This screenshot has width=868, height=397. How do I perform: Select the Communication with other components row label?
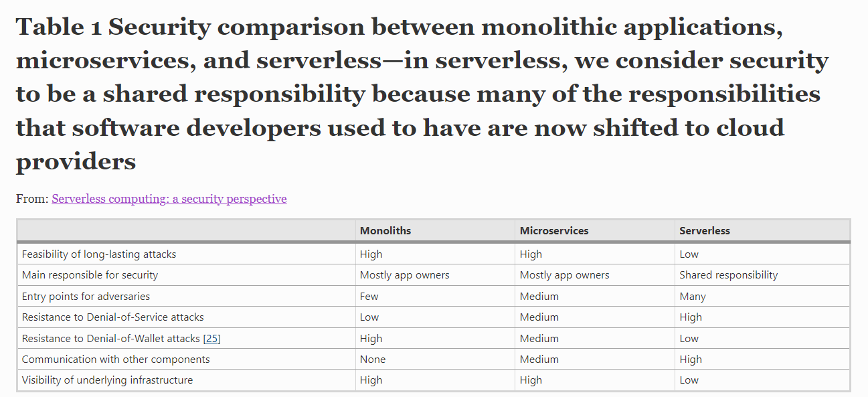coord(116,360)
